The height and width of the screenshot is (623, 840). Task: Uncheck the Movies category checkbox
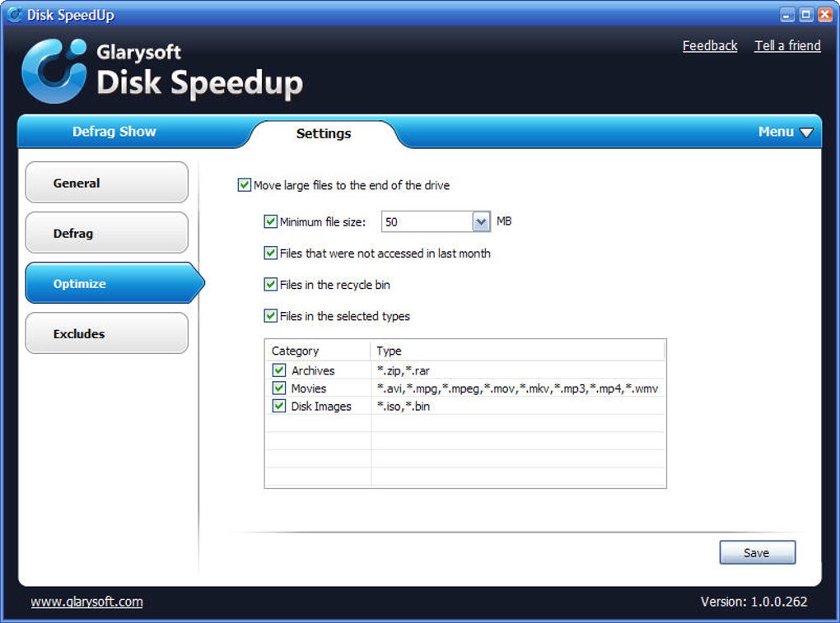pos(278,388)
